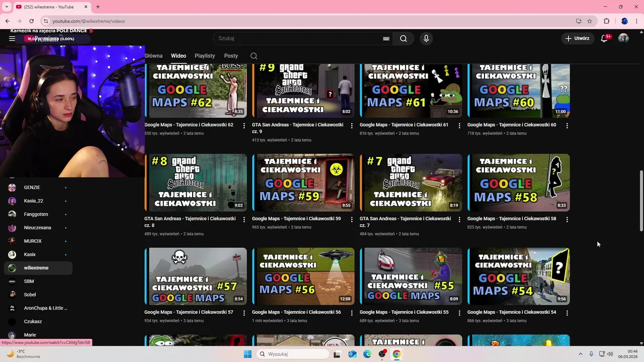Screen dimensions: 644x362
Task: Open a new browser tab
Action: 98,7
